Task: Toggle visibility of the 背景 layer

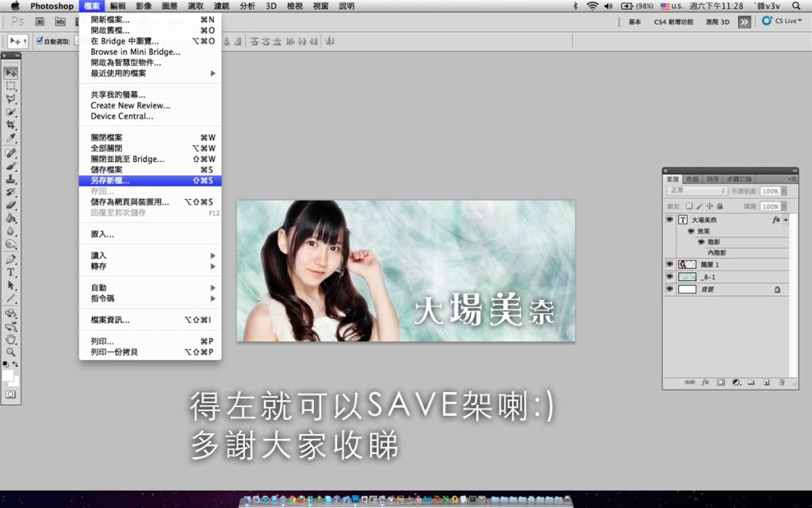Action: [x=669, y=291]
